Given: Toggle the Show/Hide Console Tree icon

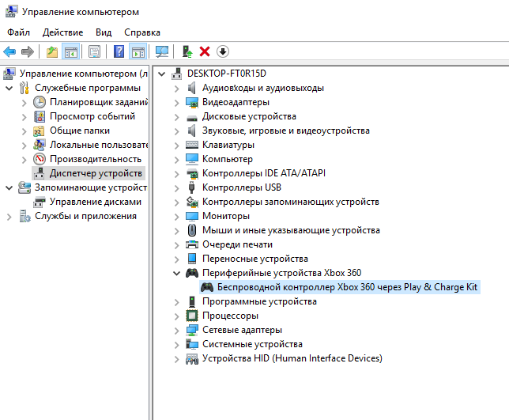Looking at the screenshot, I should 71,51.
